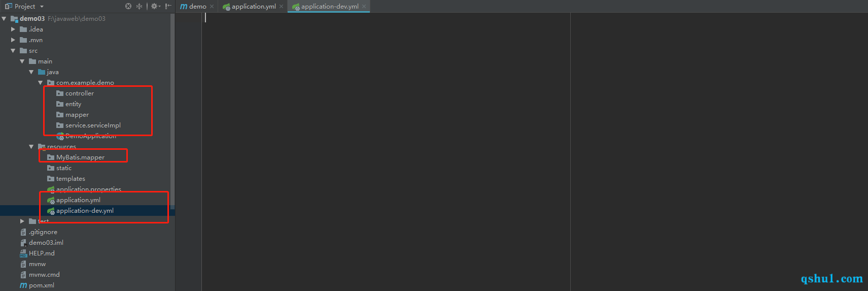
Task: Click the collapse-all icon in Project panel
Action: (139, 6)
